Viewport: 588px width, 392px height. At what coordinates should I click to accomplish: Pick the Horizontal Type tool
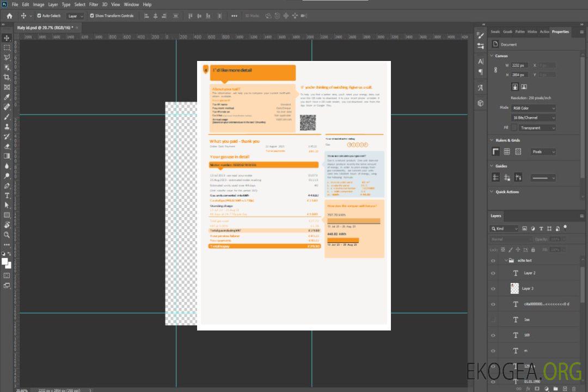pos(7,195)
